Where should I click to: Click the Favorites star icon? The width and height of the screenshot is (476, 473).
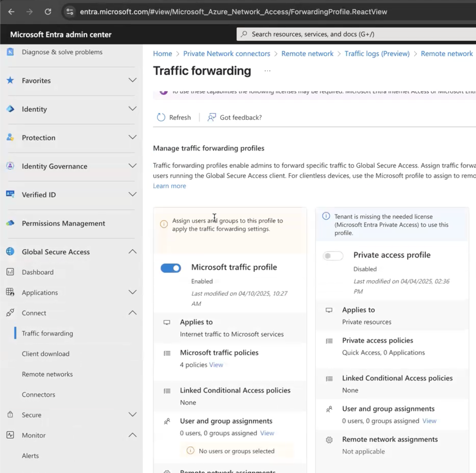[x=10, y=80]
